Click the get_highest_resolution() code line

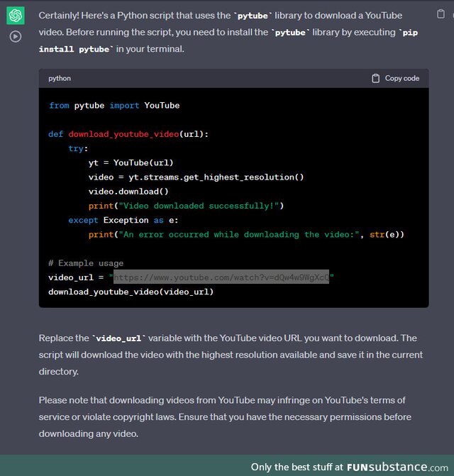(196, 177)
